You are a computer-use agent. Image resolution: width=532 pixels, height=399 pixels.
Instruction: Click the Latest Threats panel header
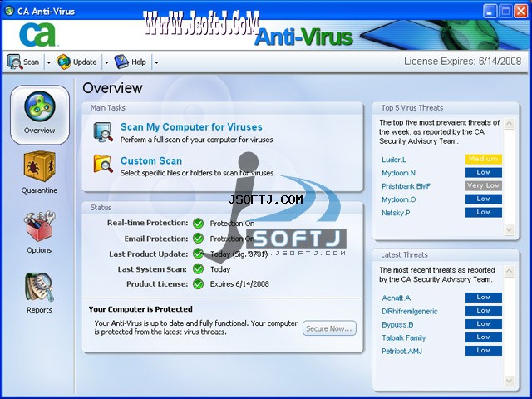[x=446, y=255]
